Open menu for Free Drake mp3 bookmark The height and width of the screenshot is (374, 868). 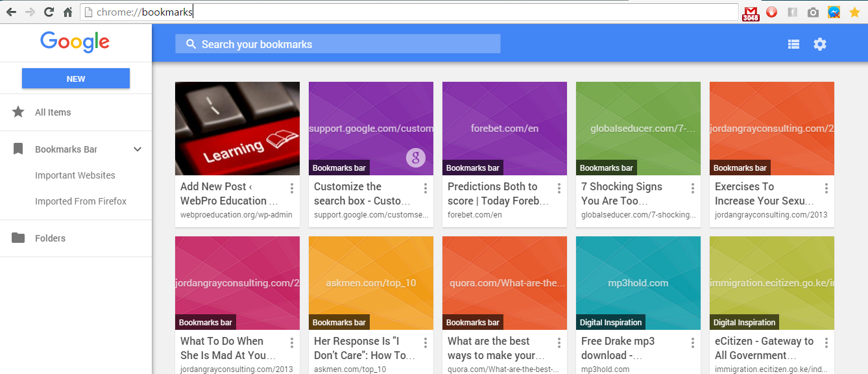click(693, 343)
